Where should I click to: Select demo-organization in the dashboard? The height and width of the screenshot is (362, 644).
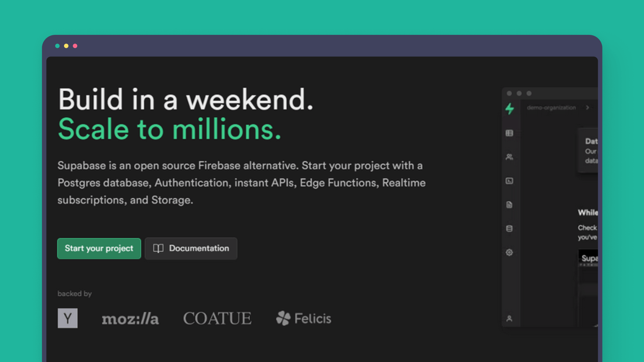[x=552, y=108]
